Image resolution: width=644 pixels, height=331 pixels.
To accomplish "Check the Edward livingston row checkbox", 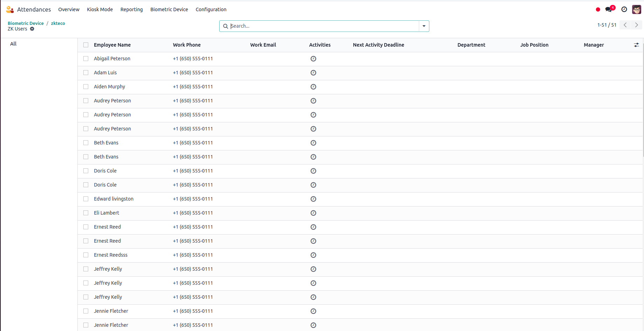I will [x=86, y=199].
